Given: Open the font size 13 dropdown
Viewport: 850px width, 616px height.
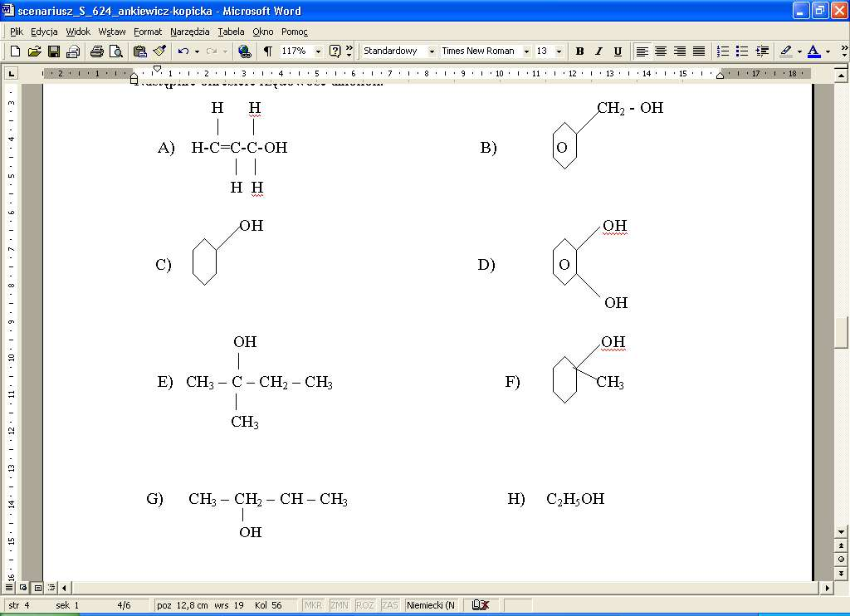Looking at the screenshot, I should (x=559, y=51).
